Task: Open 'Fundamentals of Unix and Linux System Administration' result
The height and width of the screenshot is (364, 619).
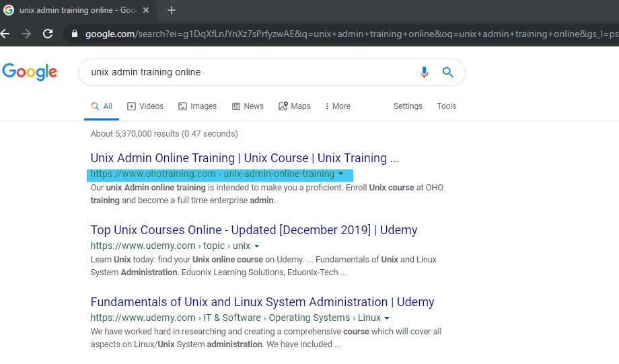Action: (x=262, y=302)
